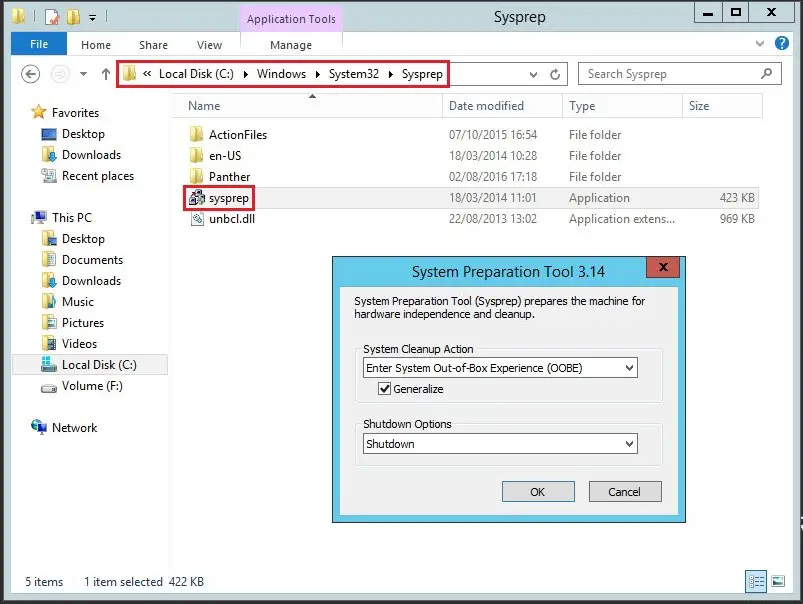Open Recent locations dropdown arrow
The image size is (803, 604).
click(83, 74)
